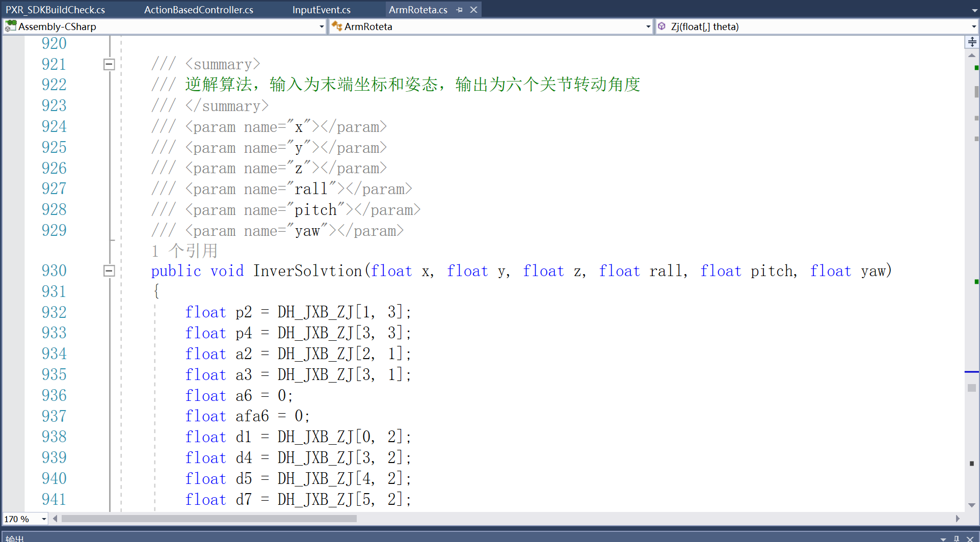The image size is (980, 542).
Task: Click the variable d1 on line 938
Action: [x=244, y=437]
